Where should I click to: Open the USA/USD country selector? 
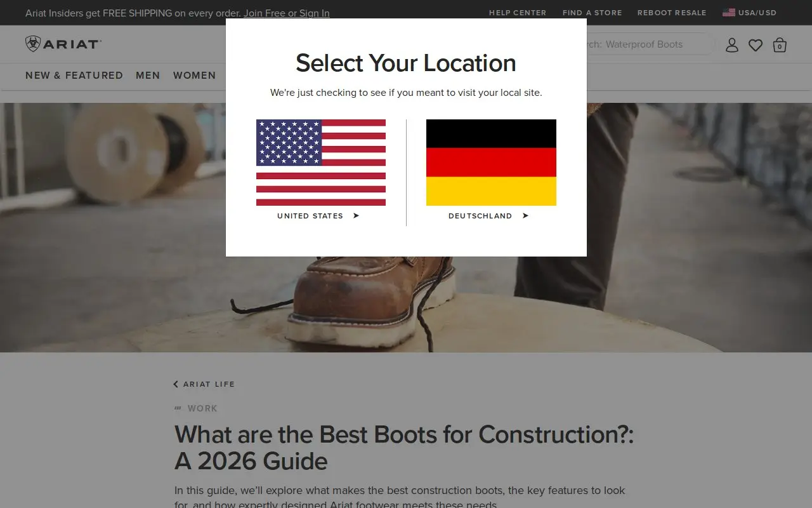tap(750, 13)
